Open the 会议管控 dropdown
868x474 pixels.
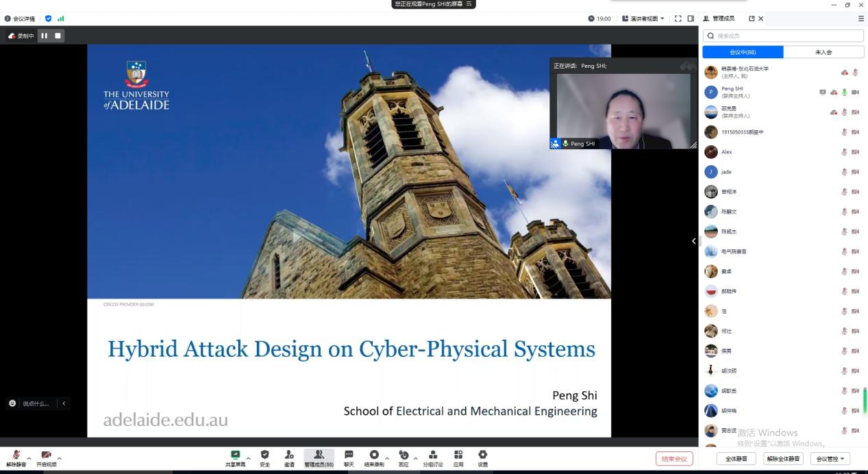tap(830, 458)
